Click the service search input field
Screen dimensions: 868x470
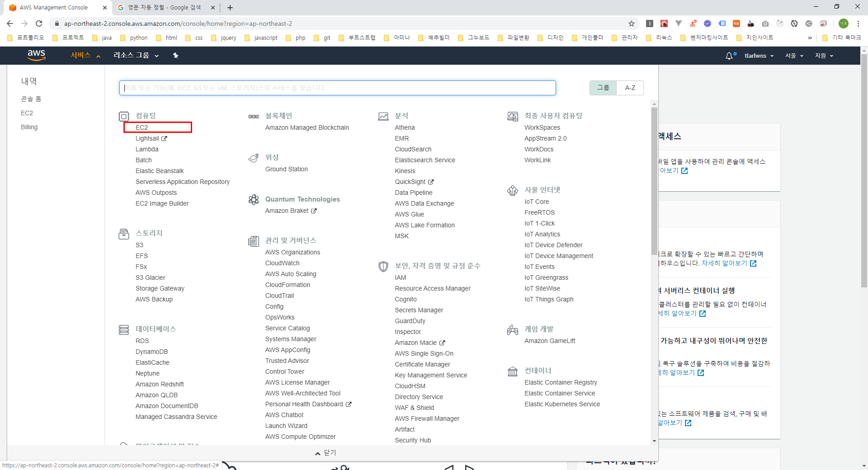[337, 88]
